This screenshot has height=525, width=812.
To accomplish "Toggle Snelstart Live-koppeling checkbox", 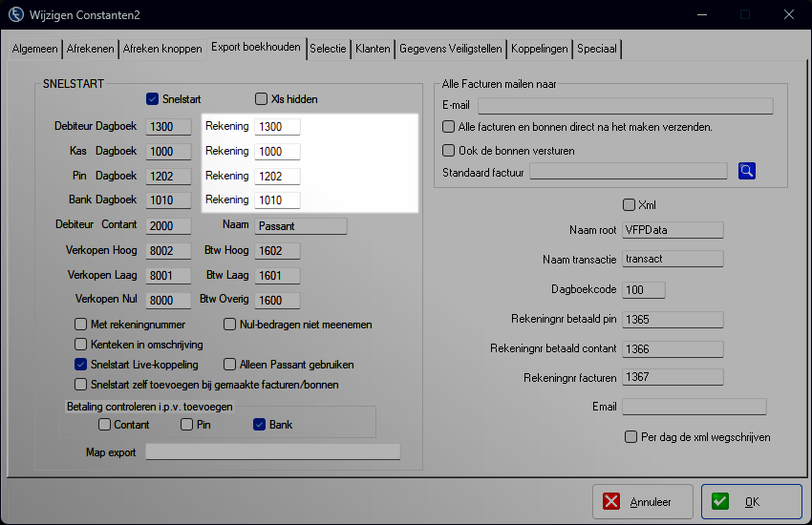I will [81, 365].
